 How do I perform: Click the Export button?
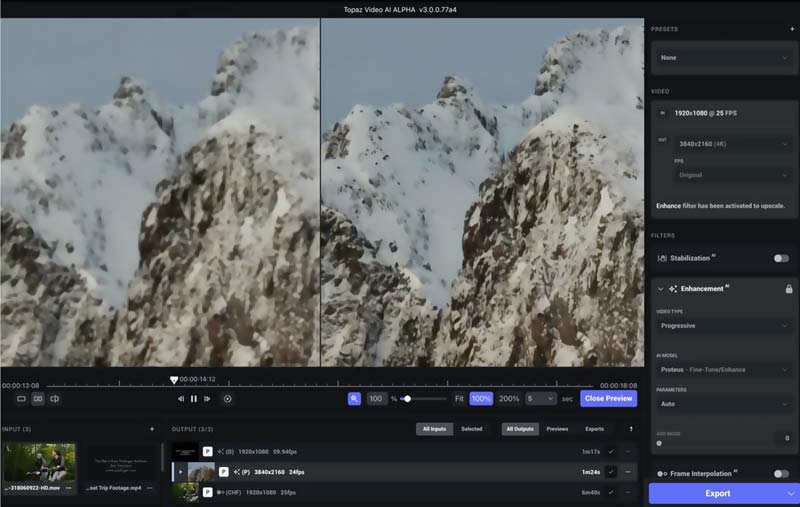coord(716,493)
